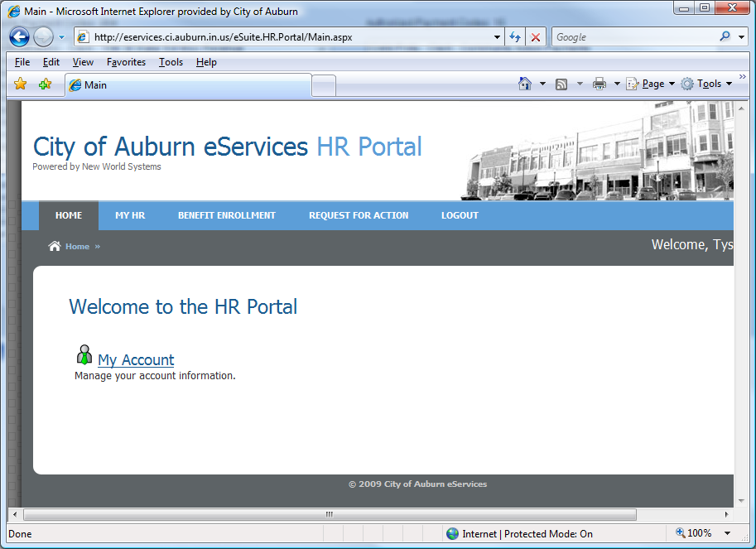Click the RSS feeds icon
Image resolution: width=756 pixels, height=549 pixels.
[561, 84]
